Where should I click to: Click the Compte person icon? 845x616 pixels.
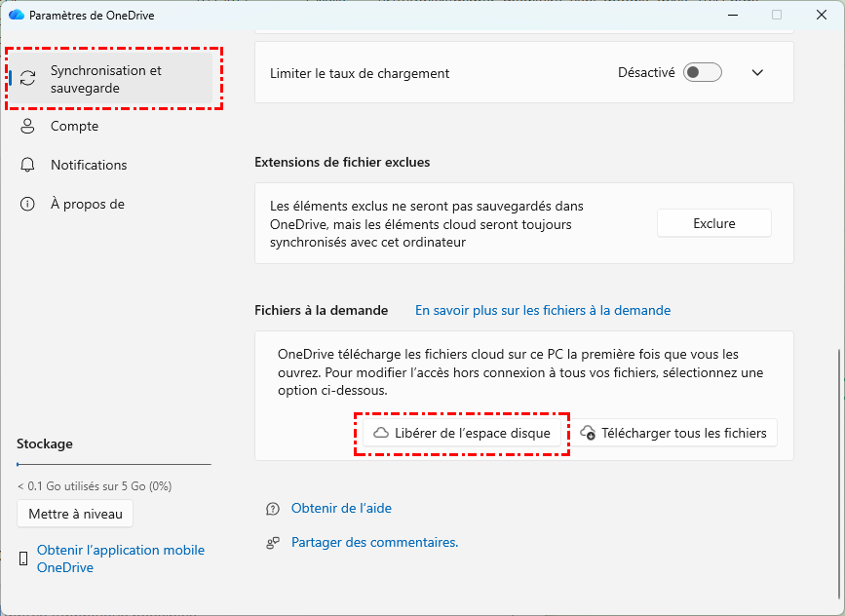click(x=27, y=126)
